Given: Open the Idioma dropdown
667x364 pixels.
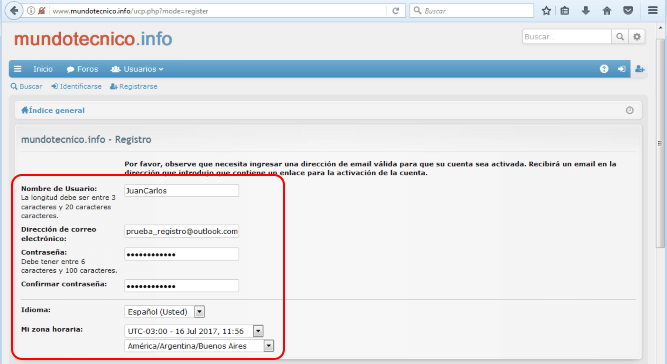Looking at the screenshot, I should [x=165, y=312].
